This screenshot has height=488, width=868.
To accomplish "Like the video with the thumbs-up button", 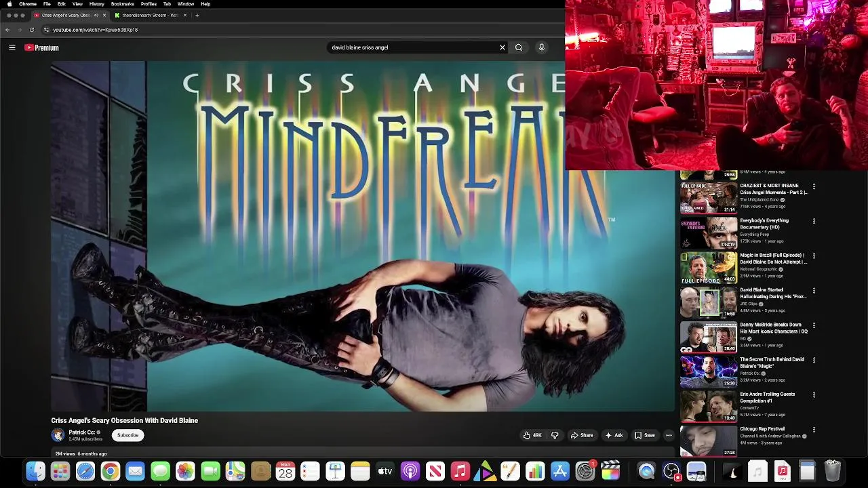I will coord(532,435).
